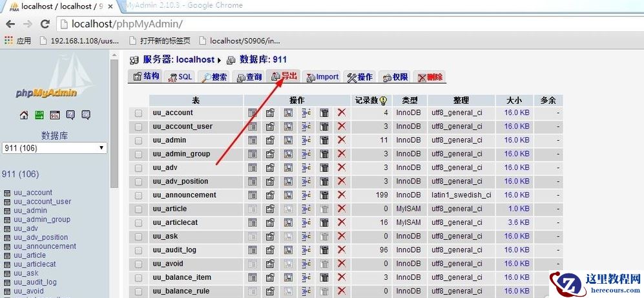Open the 打开新的标签页 bookmark

click(x=160, y=41)
